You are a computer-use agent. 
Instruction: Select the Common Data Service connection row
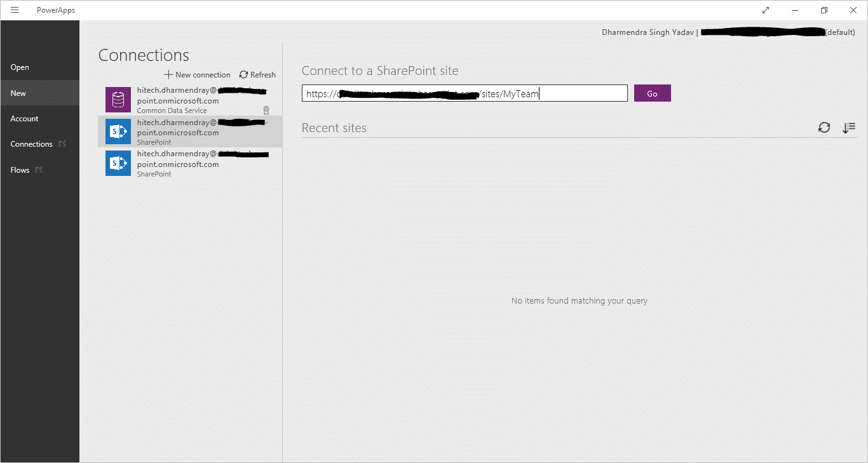190,100
